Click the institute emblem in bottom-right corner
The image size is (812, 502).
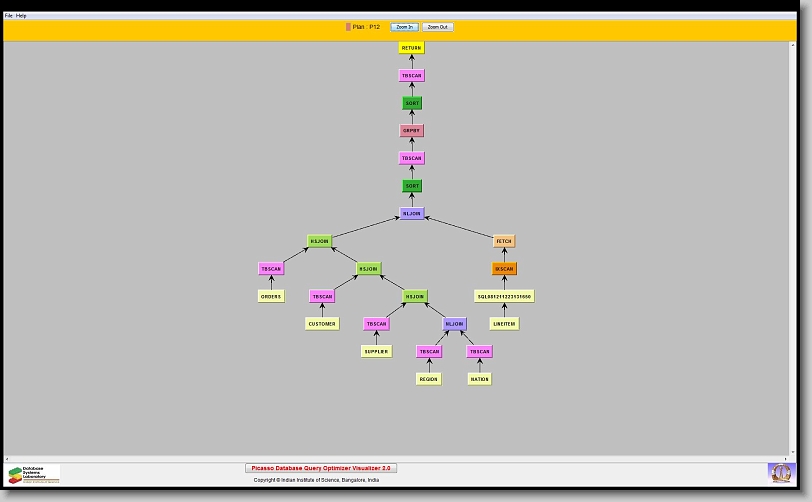(x=779, y=472)
